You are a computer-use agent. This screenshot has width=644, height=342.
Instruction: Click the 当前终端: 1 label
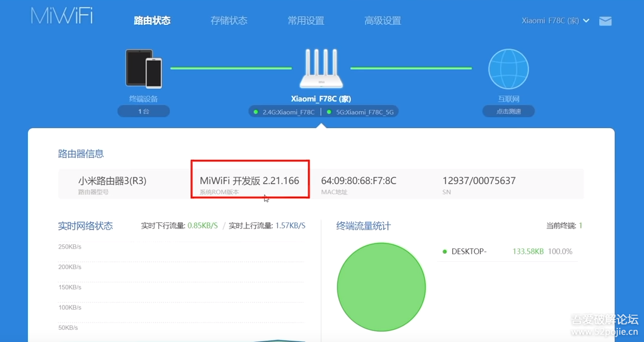[564, 225]
